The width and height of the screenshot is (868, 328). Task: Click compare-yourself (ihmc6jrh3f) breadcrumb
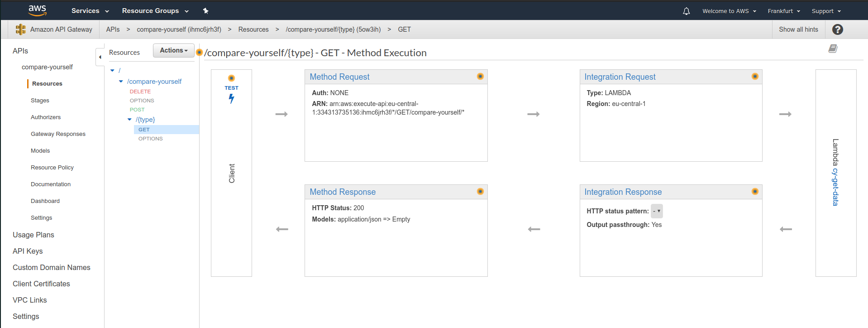(x=179, y=29)
